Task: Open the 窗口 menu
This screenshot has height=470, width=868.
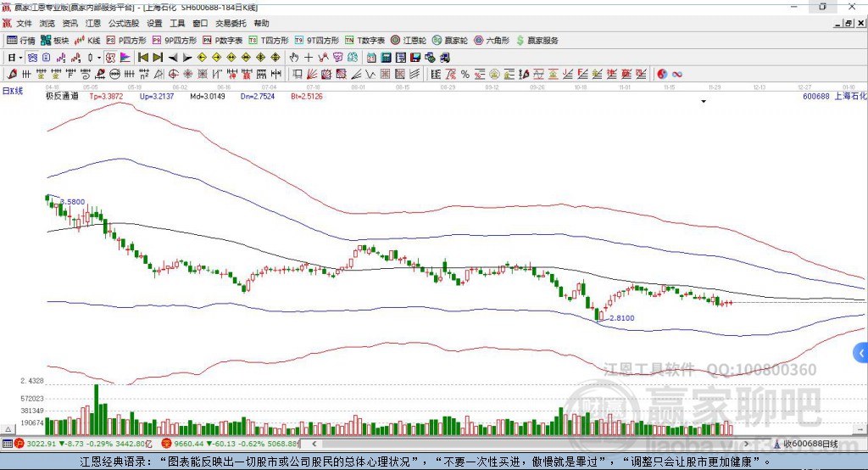Action: pos(200,23)
